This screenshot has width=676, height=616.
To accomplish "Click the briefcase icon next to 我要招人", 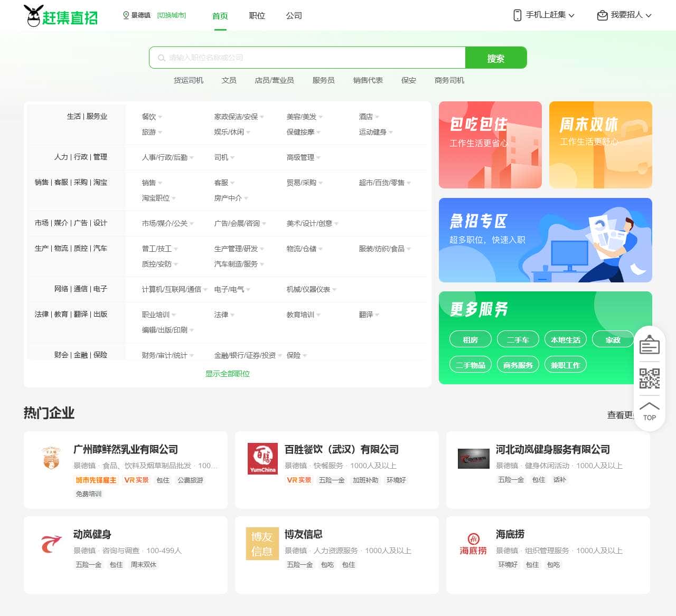I will [602, 15].
